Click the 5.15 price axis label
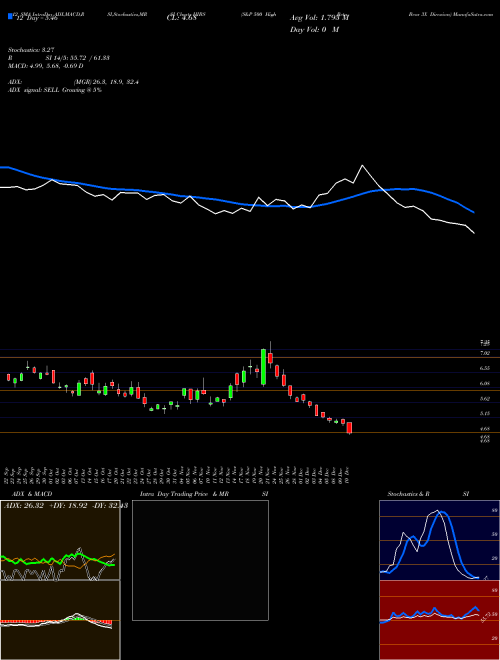The width and height of the screenshot is (500, 660). pyautogui.click(x=484, y=414)
